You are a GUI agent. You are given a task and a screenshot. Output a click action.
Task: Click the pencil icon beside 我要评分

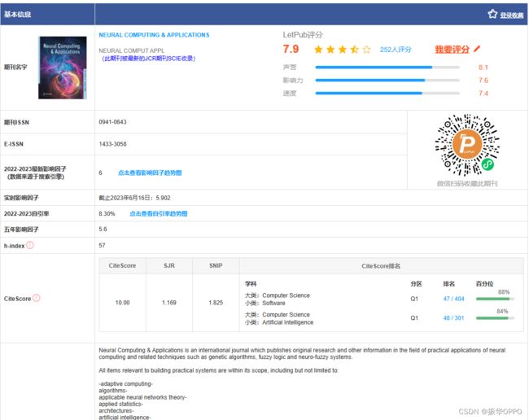[476, 49]
